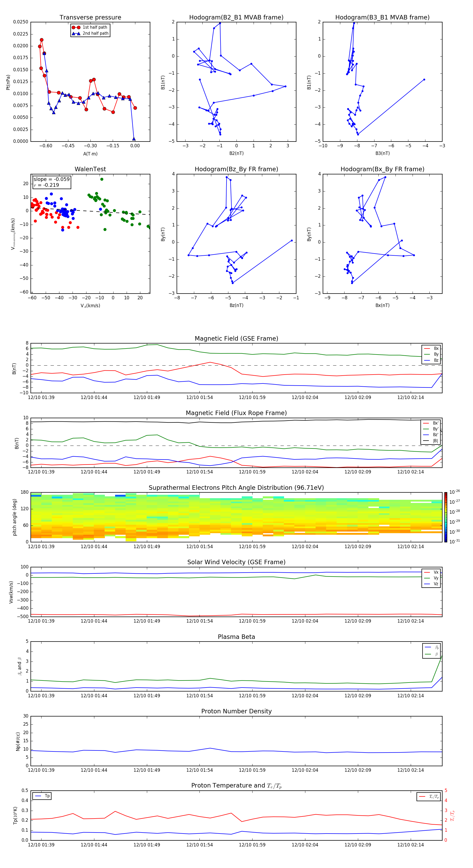Click 'Bz' legend entry in GSE magnetic field plot
This screenshot has height=868, width=473.
pos(431,360)
